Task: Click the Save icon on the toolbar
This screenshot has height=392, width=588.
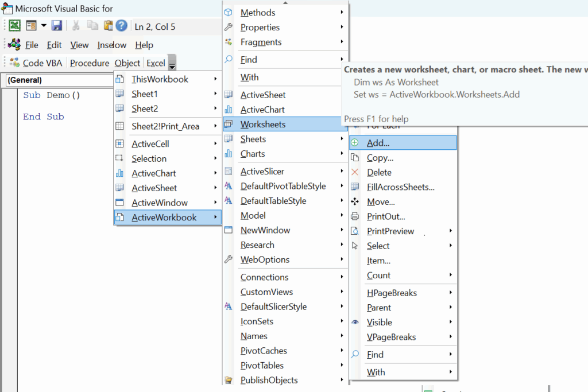Action: [x=56, y=25]
